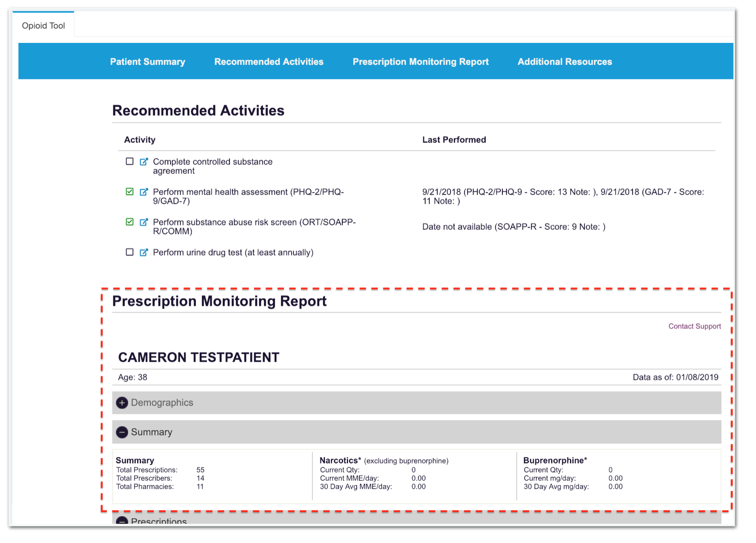Select the patient name CAMERON TESTPATIENT
The image size is (756, 543).
pos(199,357)
